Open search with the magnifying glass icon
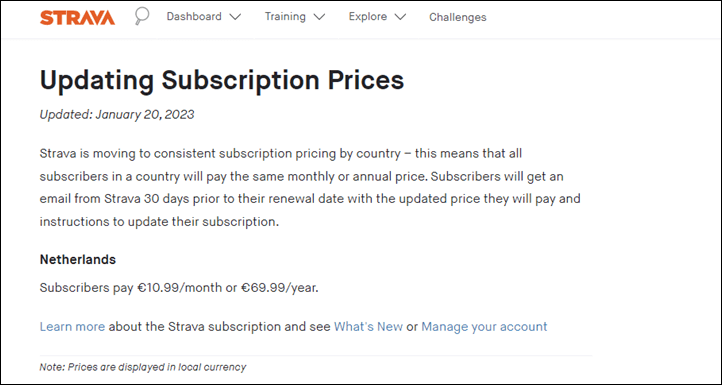Image resolution: width=722 pixels, height=385 pixels. pos(142,17)
